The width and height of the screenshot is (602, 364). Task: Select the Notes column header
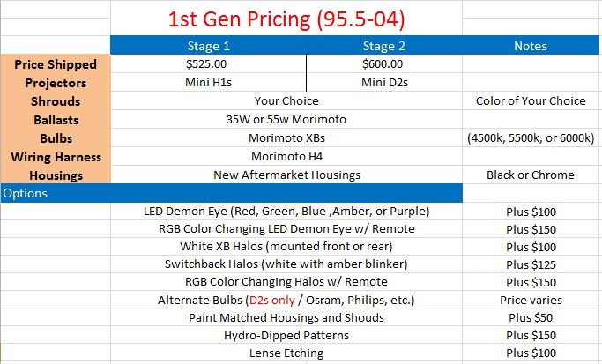[x=531, y=46]
